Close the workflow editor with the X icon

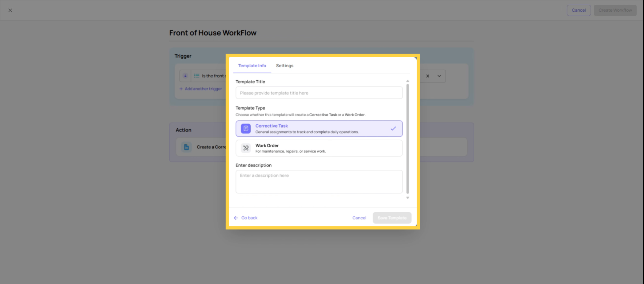[x=10, y=10]
